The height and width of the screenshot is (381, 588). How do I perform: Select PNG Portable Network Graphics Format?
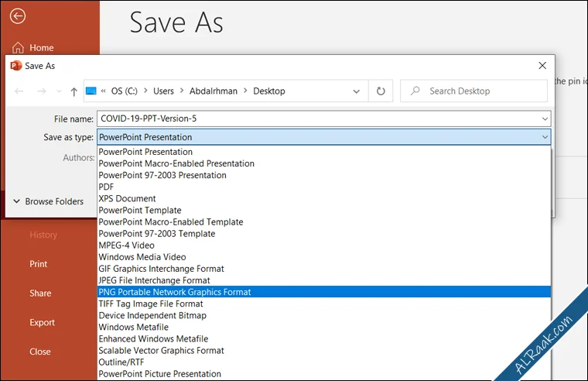coord(324,292)
